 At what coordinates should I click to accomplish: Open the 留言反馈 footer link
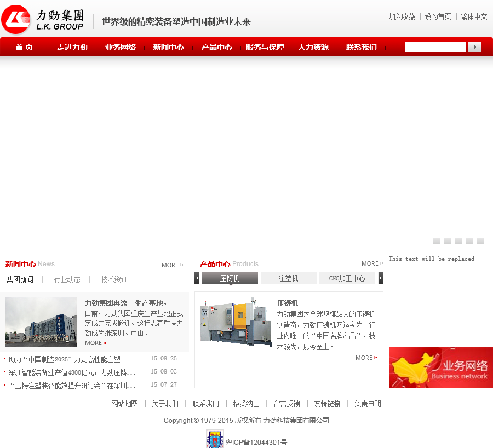286,404
